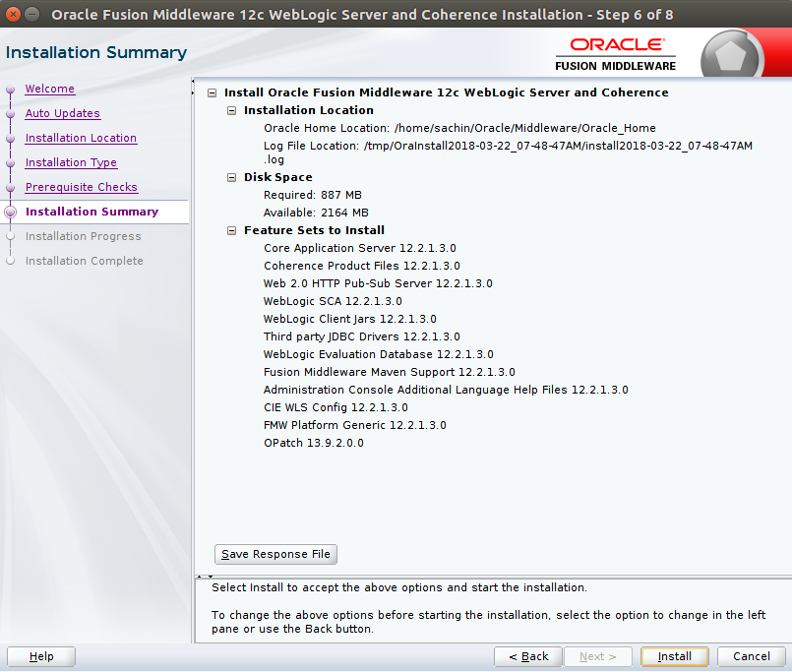
Task: Click the Installation Summary current-step bullet icon
Action: coord(10,213)
